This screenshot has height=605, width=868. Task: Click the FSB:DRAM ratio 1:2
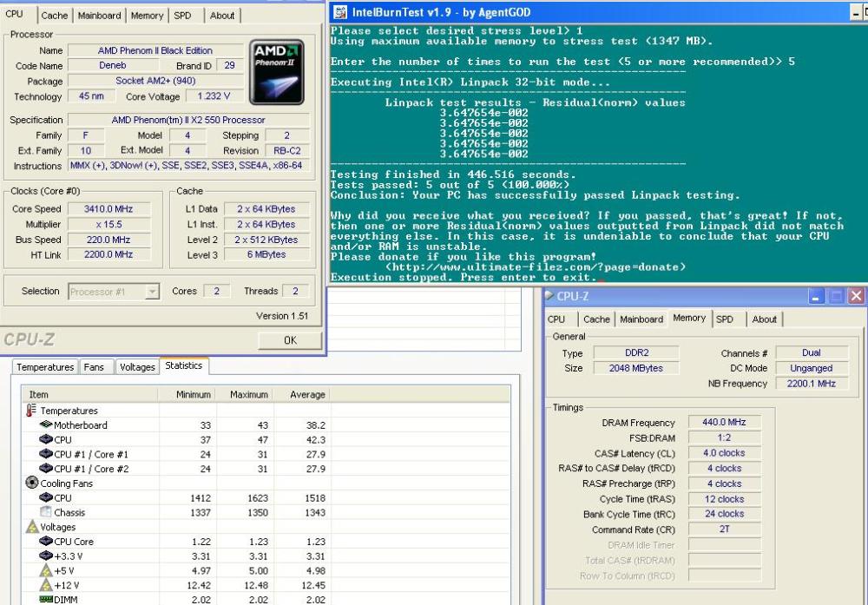724,437
